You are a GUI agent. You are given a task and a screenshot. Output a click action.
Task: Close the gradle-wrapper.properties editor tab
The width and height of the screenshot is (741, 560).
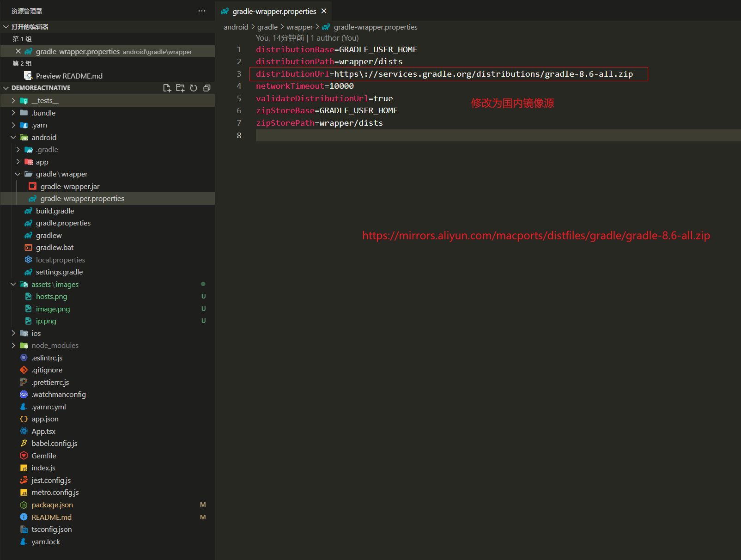coord(324,11)
